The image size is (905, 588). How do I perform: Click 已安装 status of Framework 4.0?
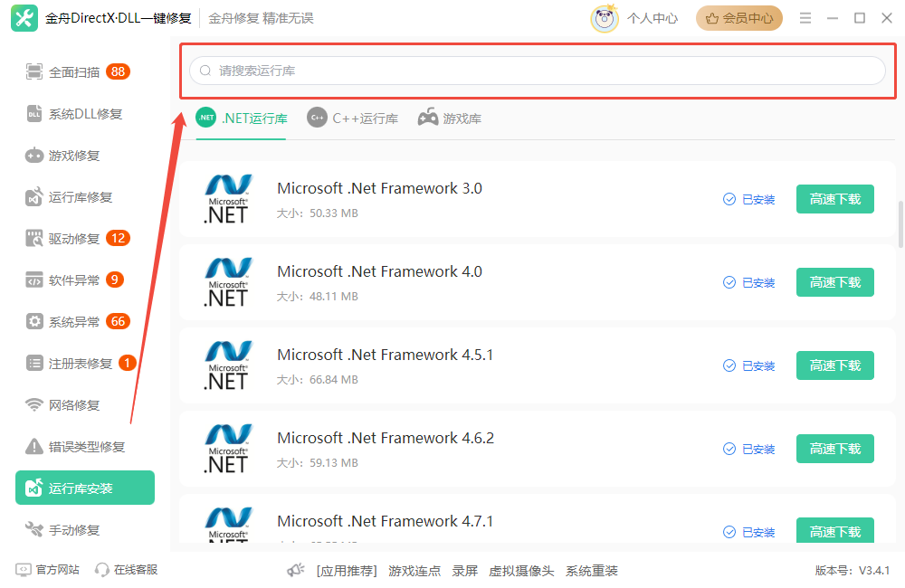coord(748,282)
